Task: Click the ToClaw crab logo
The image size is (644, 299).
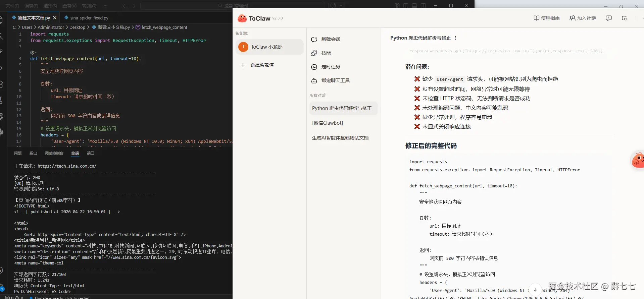Action: point(242,18)
